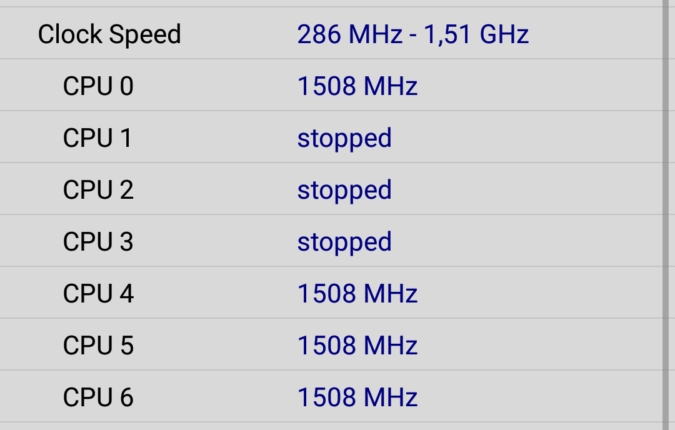Select the 1508 MHz value for CPU 0
This screenshot has width=675, height=430.
[357, 87]
